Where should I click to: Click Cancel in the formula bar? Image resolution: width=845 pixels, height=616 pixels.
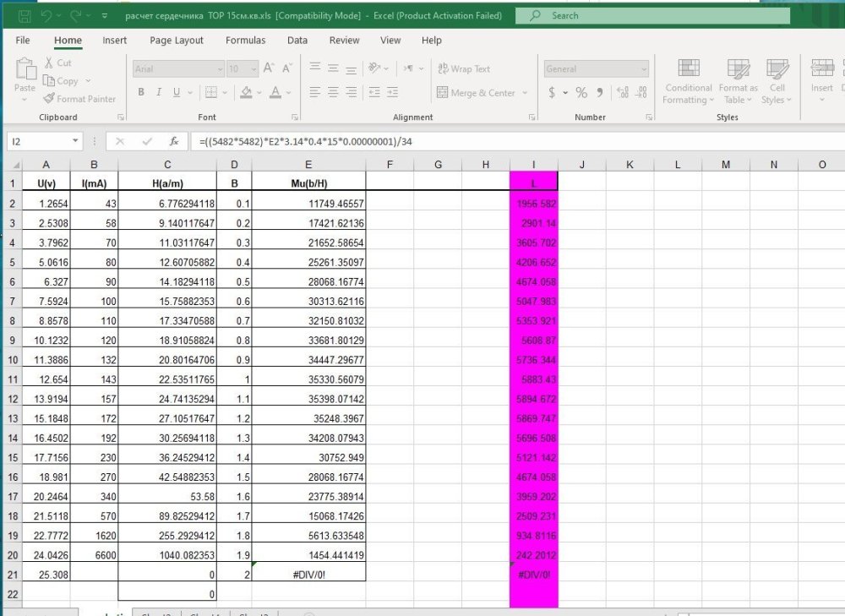point(122,142)
